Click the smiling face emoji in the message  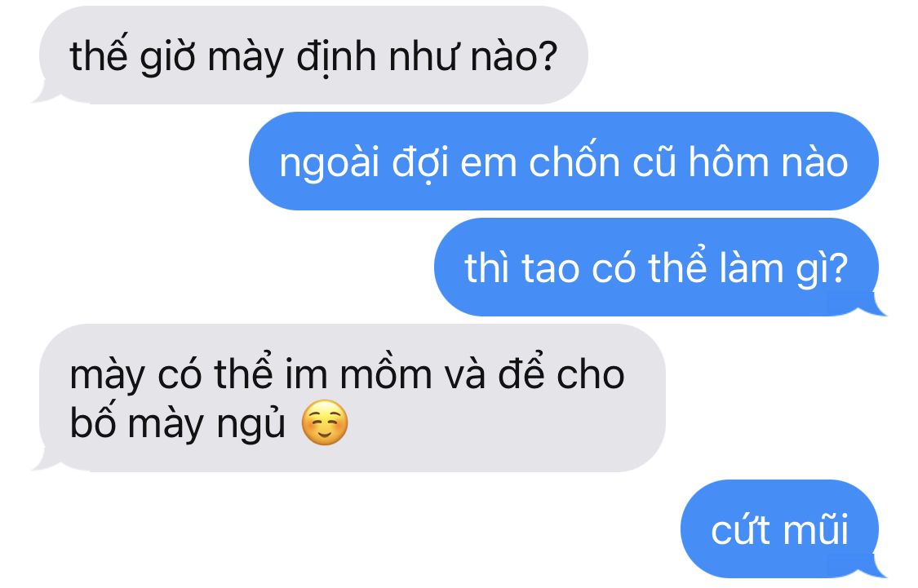324,423
